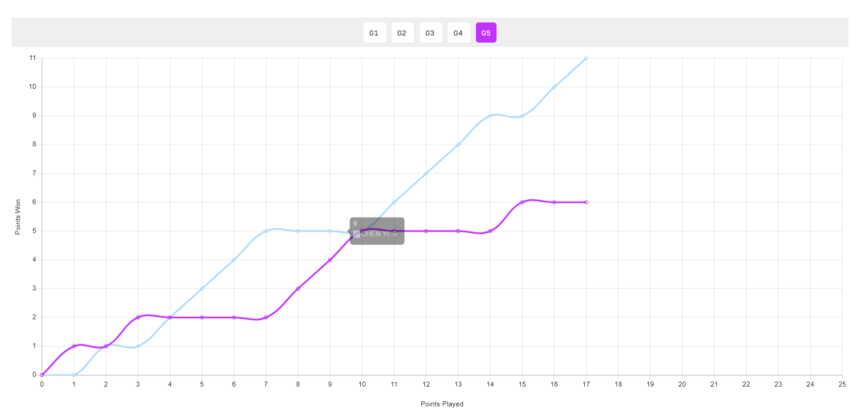868x418 pixels.
Task: Click the purple line's final point at 17 played
Action: [586, 202]
